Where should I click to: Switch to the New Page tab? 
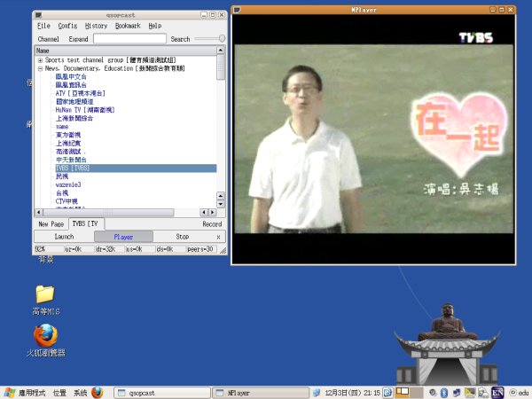click(50, 224)
